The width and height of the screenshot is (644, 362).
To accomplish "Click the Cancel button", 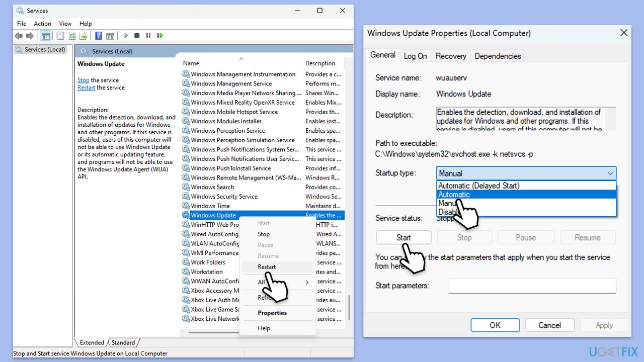I will pyautogui.click(x=549, y=325).
